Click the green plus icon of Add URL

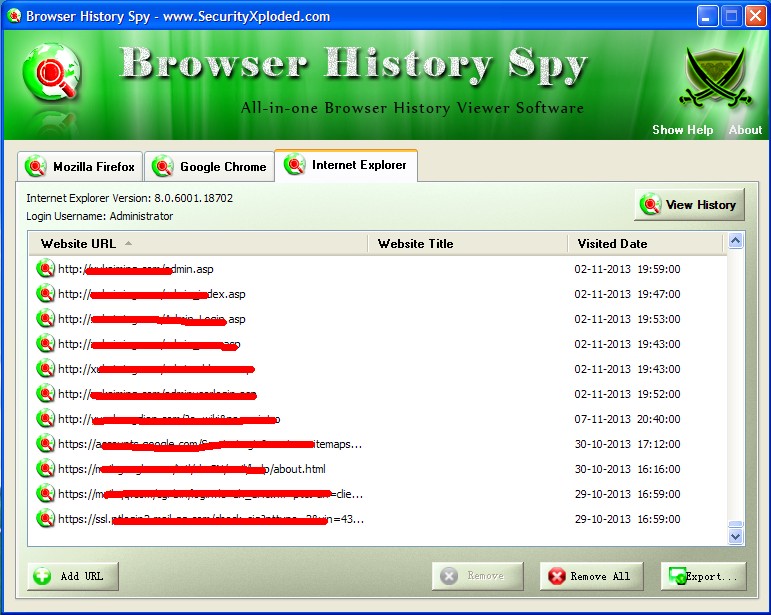42,576
